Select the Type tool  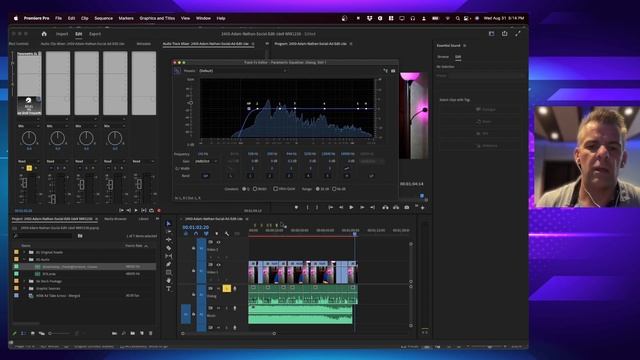[168, 289]
